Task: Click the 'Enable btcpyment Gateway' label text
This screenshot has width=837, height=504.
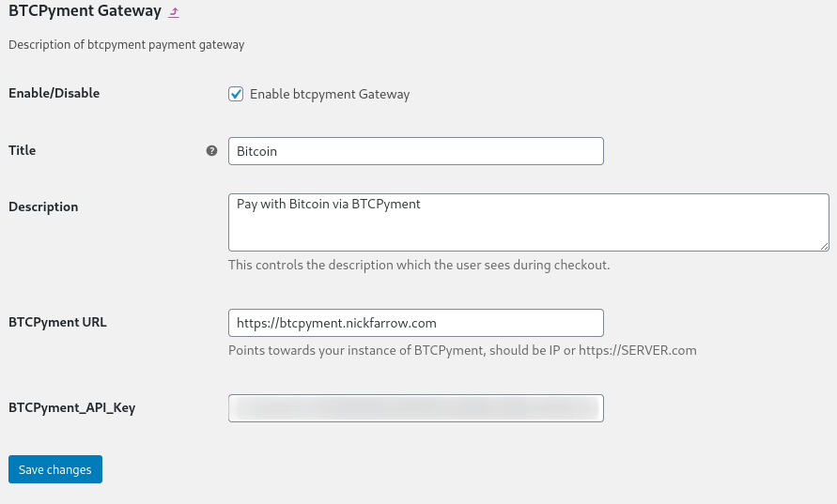Action: 330,95
